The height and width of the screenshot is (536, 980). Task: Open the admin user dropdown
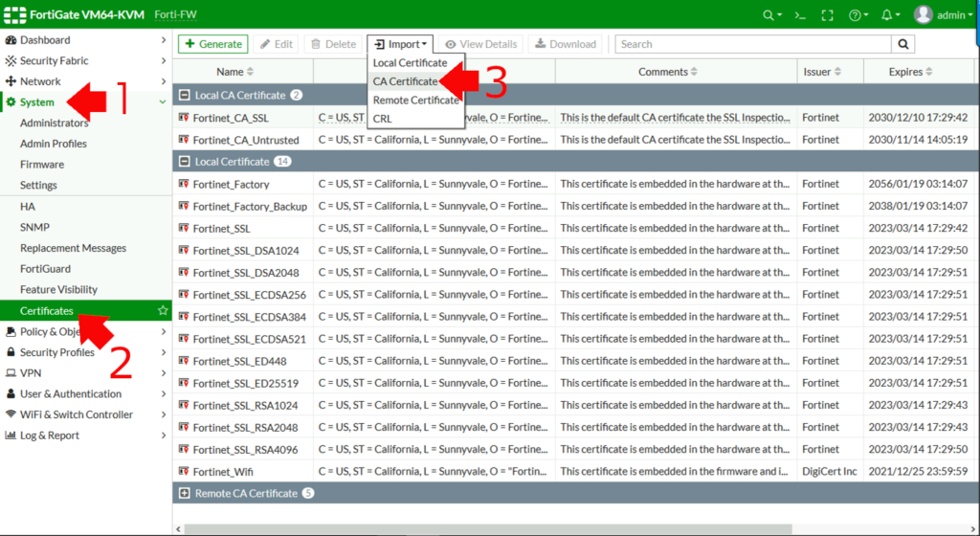click(x=944, y=15)
